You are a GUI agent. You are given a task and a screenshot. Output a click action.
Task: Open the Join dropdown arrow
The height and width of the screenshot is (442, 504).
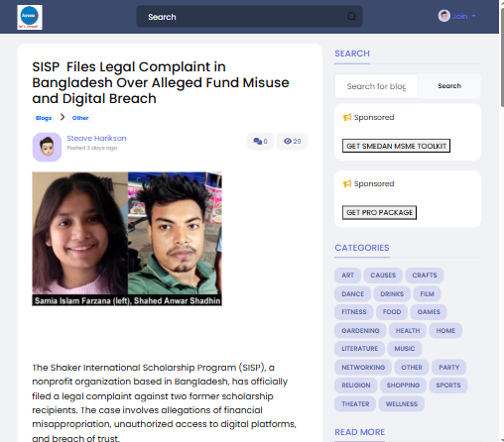pyautogui.click(x=474, y=16)
